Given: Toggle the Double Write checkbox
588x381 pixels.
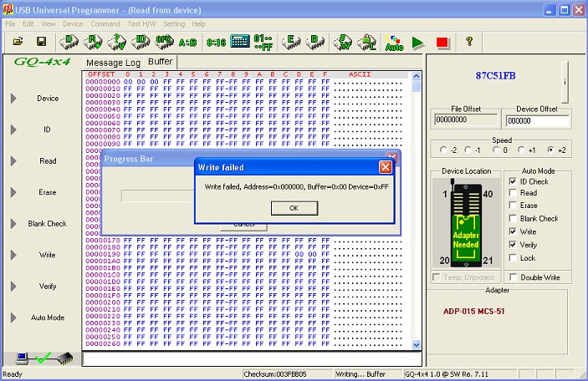Looking at the screenshot, I should (x=513, y=277).
